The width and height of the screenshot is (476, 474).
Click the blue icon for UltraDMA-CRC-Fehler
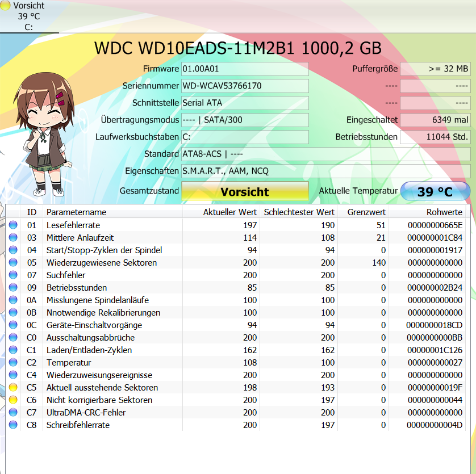point(13,412)
